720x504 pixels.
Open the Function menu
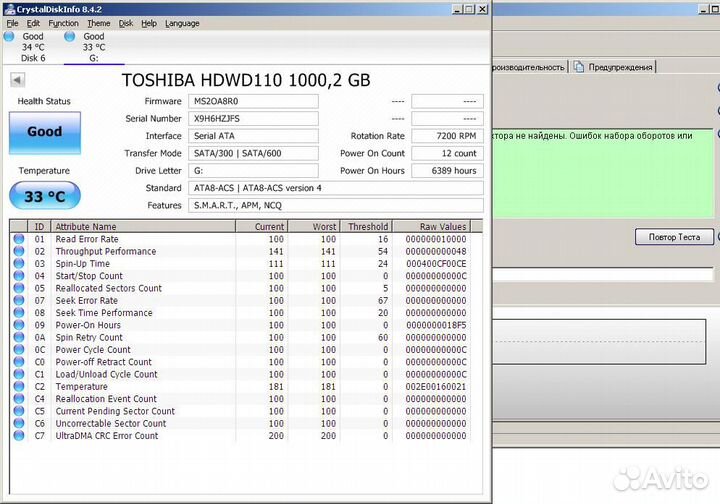63,23
